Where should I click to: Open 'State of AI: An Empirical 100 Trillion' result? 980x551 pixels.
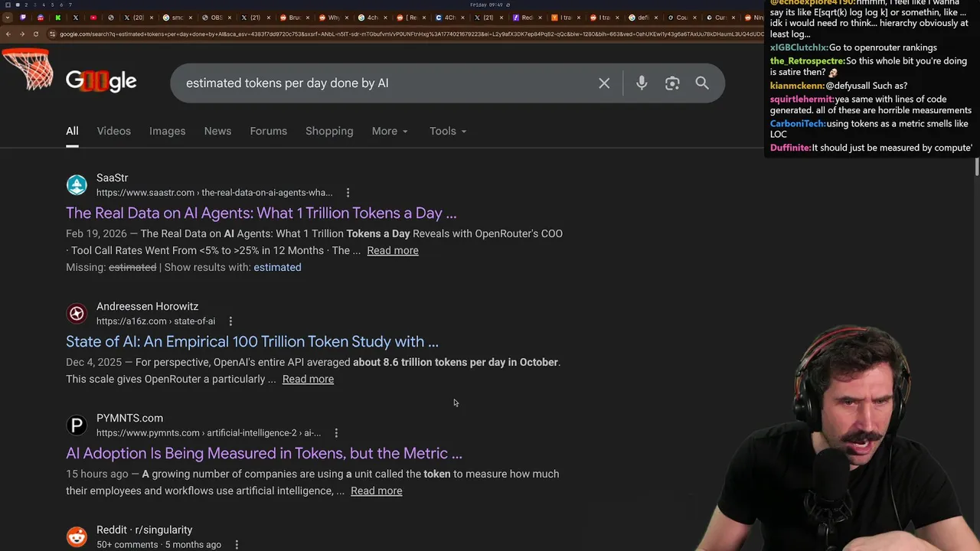(252, 341)
